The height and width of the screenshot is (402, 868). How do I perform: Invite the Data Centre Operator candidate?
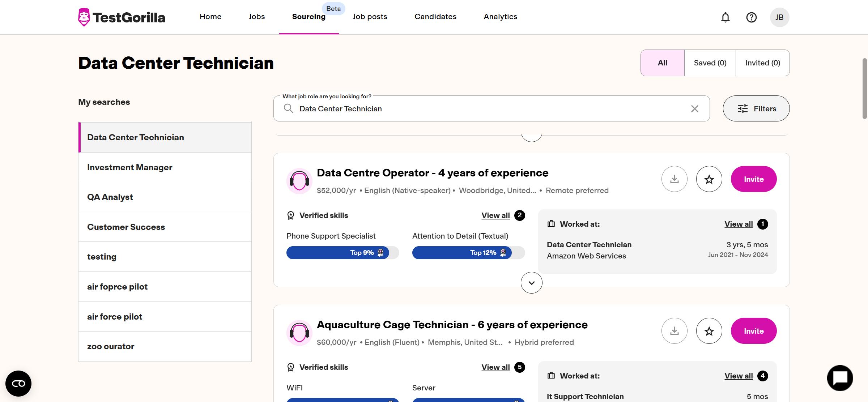point(753,179)
